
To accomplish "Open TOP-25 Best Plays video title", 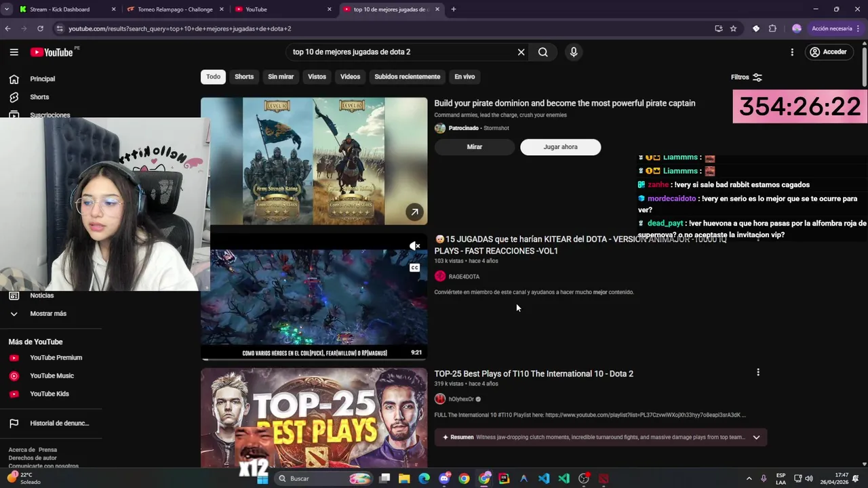I will (x=534, y=373).
